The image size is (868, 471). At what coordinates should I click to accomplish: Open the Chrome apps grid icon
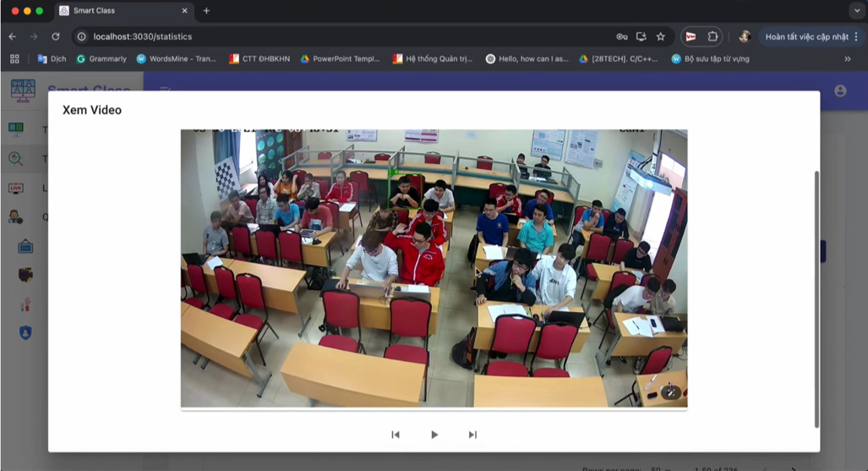(14, 59)
